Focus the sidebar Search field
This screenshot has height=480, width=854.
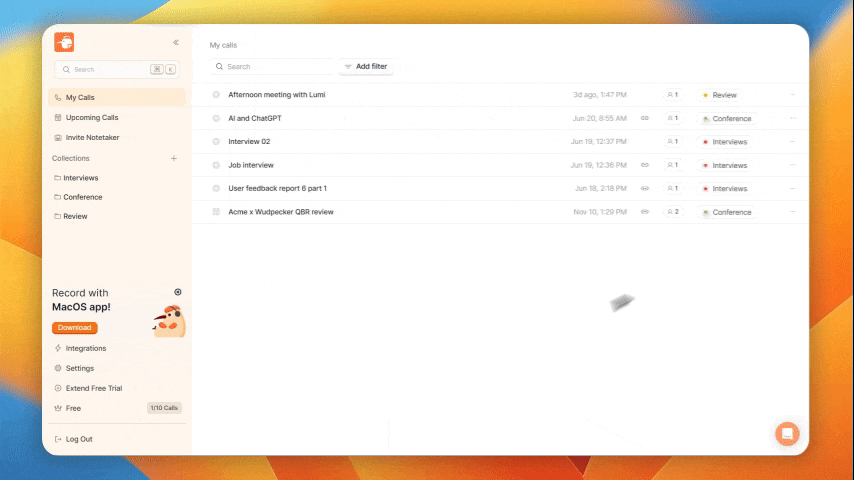click(x=117, y=69)
